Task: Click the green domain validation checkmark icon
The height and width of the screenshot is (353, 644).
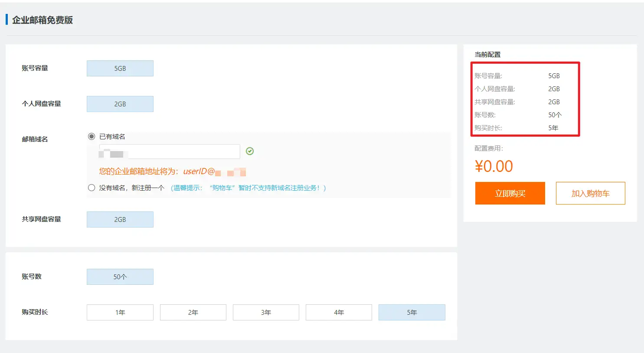Action: coord(250,151)
